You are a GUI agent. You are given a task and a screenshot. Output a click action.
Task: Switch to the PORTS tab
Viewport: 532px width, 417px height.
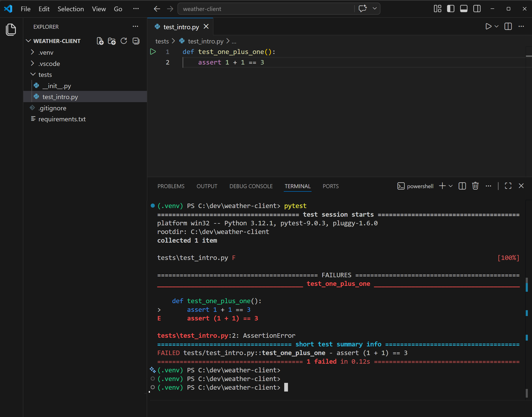click(x=330, y=186)
